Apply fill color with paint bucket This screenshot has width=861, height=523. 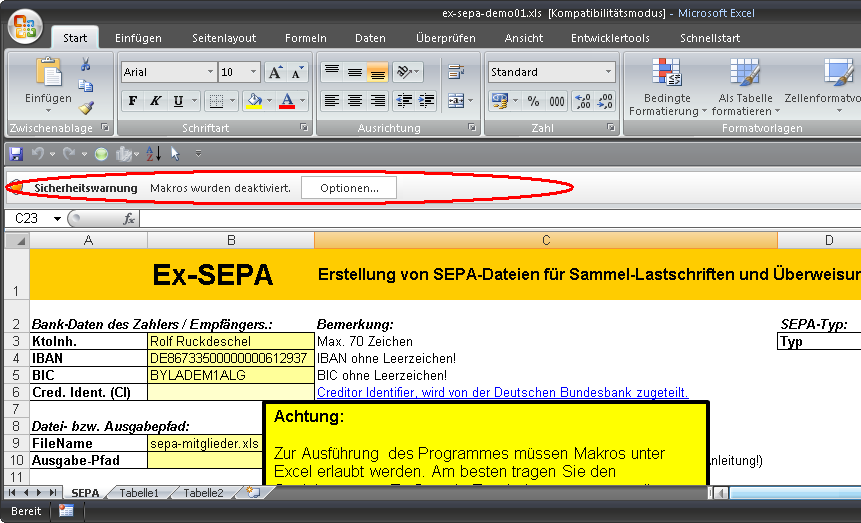[254, 101]
